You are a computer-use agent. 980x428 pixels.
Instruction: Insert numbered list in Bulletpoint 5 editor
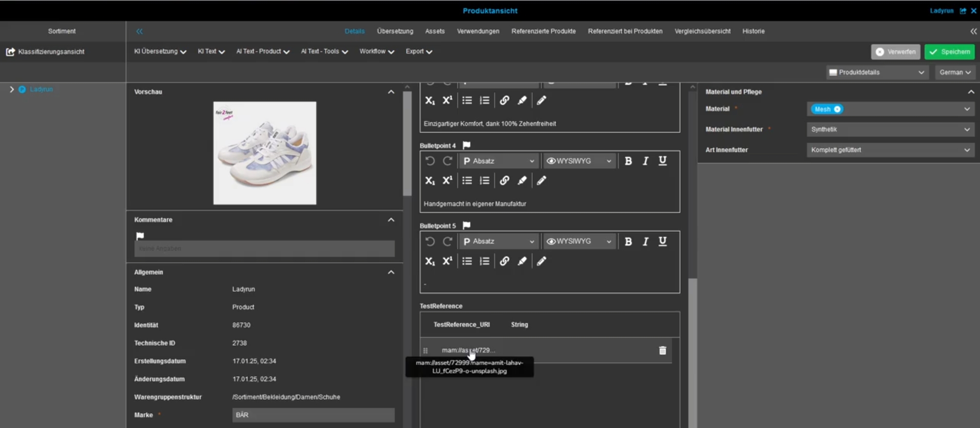pyautogui.click(x=484, y=262)
